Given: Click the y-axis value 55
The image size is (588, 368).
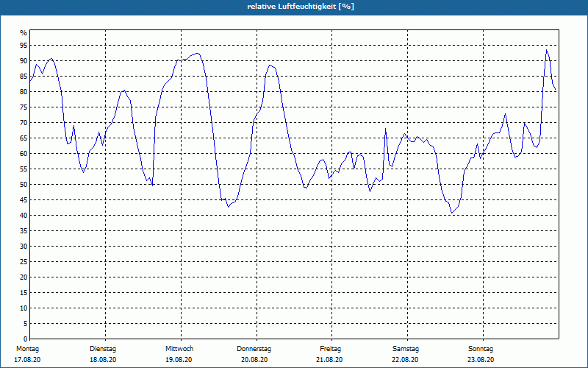Looking at the screenshot, I should pos(24,169).
